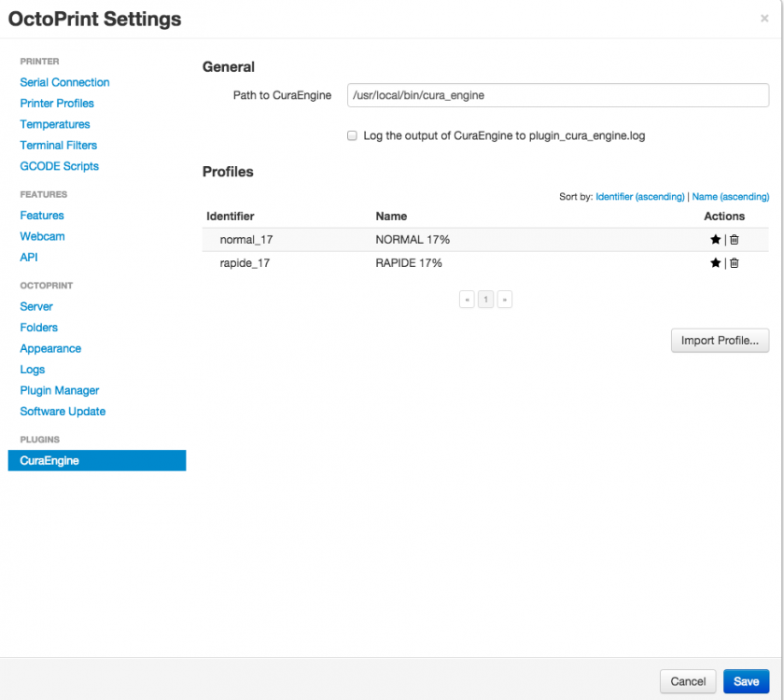Viewport: 784px width, 700px height.
Task: Go to Software Update settings
Action: [63, 412]
